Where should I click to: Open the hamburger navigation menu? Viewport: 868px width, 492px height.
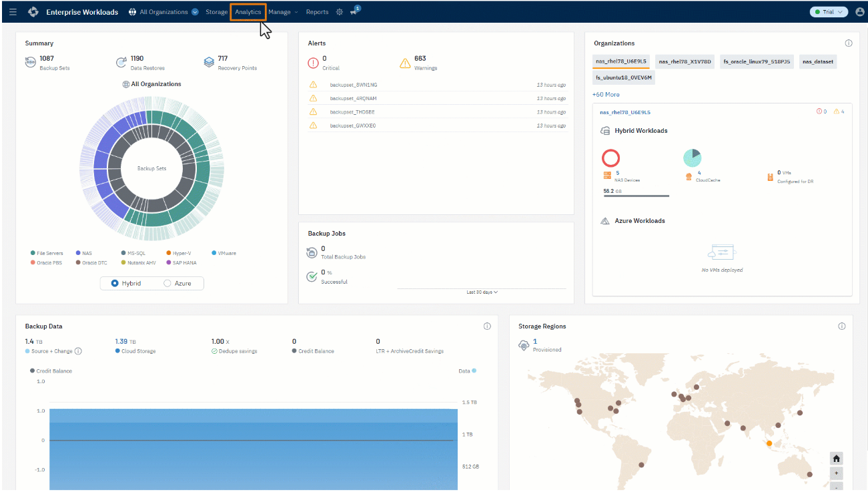13,12
